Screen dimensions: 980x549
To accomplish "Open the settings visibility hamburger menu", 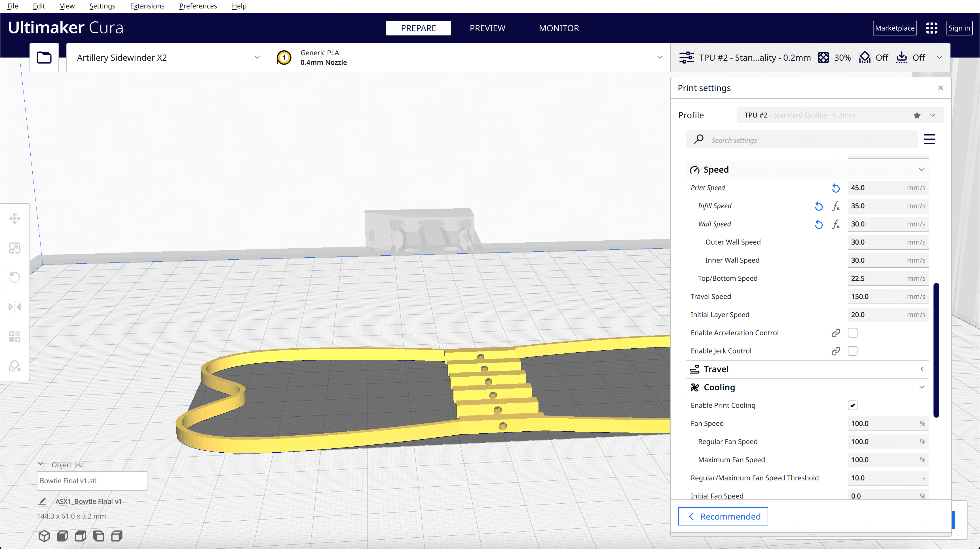I will [x=929, y=139].
